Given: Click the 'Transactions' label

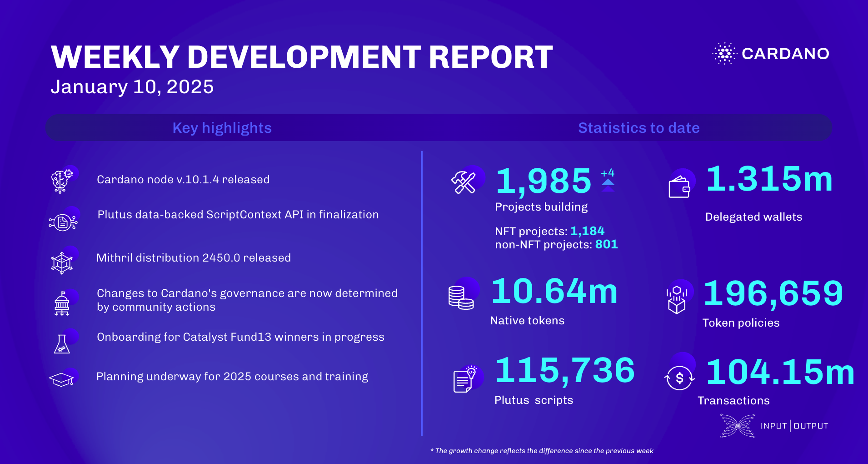Looking at the screenshot, I should [733, 401].
